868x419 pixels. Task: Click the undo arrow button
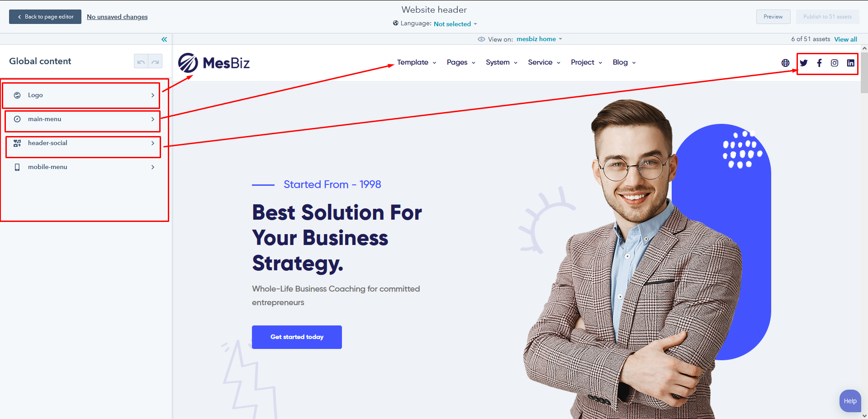(141, 61)
